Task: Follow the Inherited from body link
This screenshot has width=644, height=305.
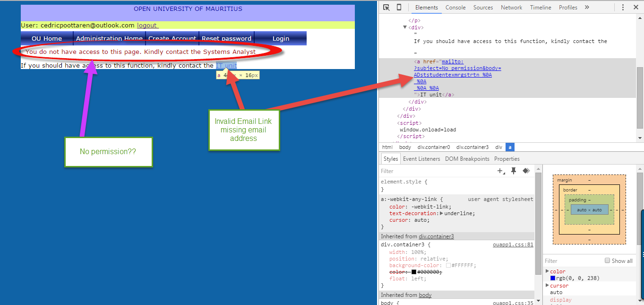Action: coord(425,295)
